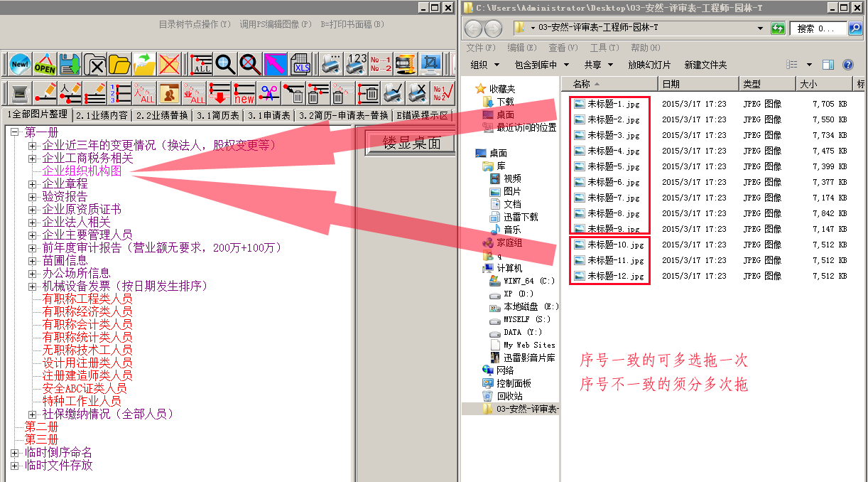Click the person photo icon
This screenshot has height=482, width=868.
[169, 92]
